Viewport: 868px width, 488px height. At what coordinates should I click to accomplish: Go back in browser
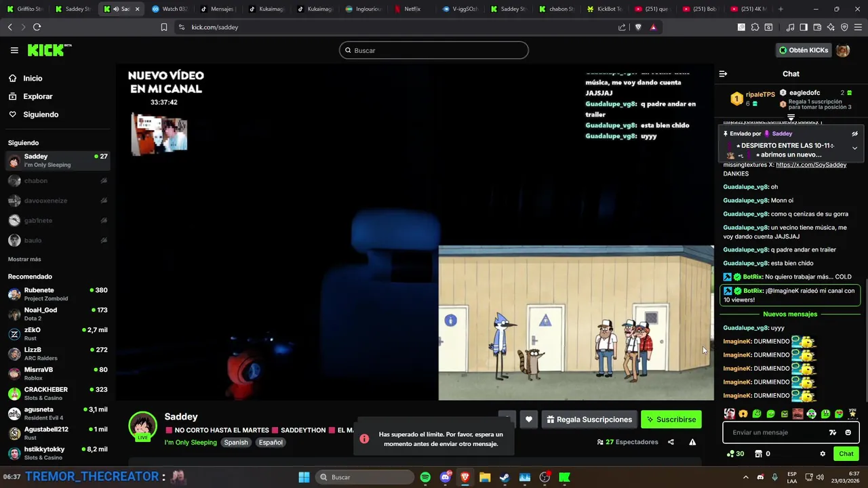point(9,27)
